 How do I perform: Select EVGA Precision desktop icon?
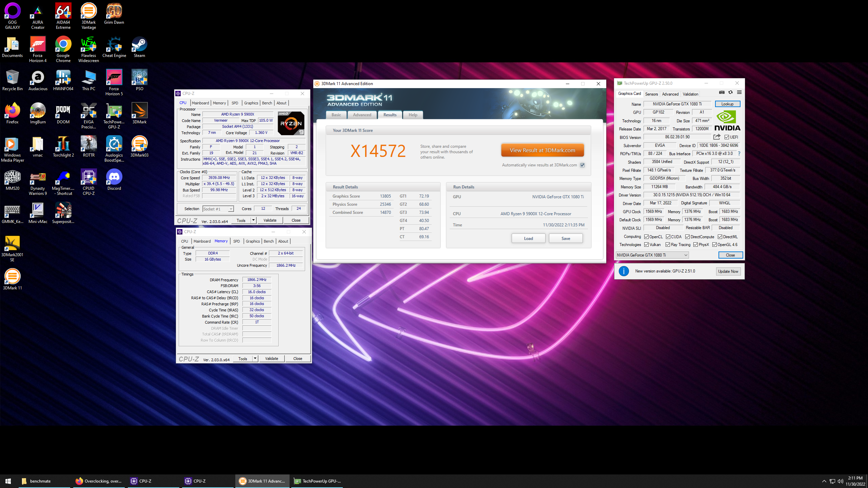coord(88,116)
